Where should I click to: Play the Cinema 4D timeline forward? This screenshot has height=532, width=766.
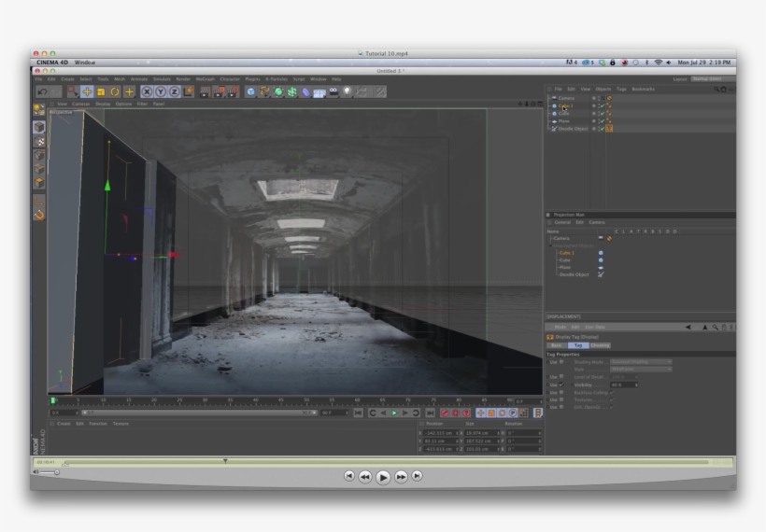(x=394, y=413)
